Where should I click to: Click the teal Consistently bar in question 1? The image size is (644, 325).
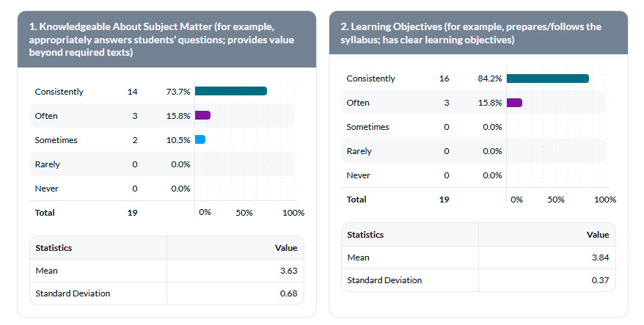coord(231,91)
